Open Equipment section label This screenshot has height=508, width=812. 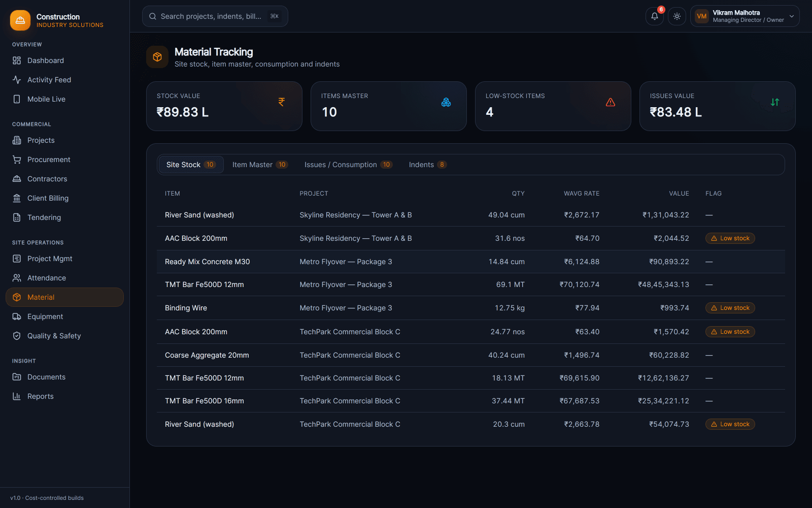(x=45, y=316)
